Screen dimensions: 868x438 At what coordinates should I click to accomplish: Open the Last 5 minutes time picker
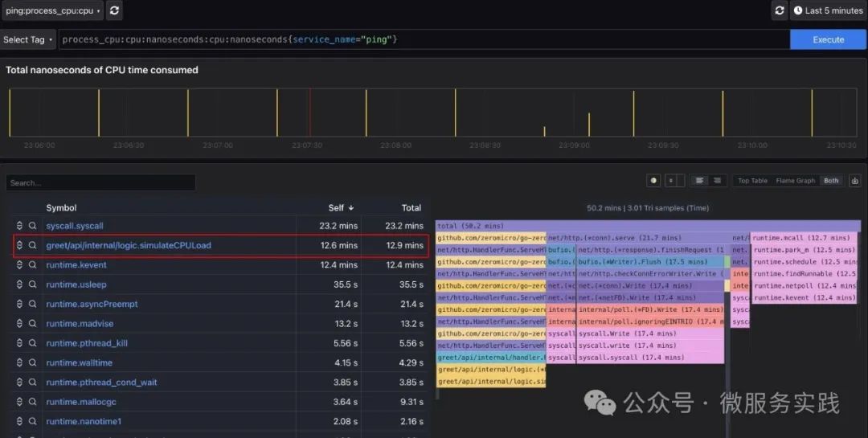coord(828,10)
